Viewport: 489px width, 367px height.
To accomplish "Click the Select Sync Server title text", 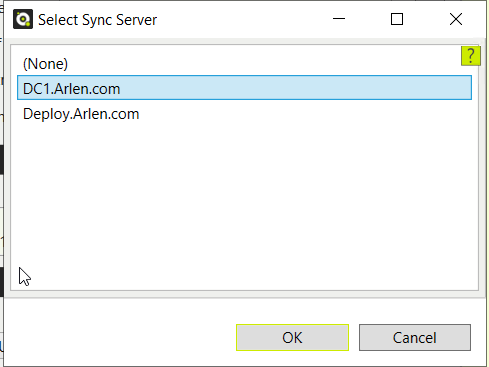I will coord(97,20).
